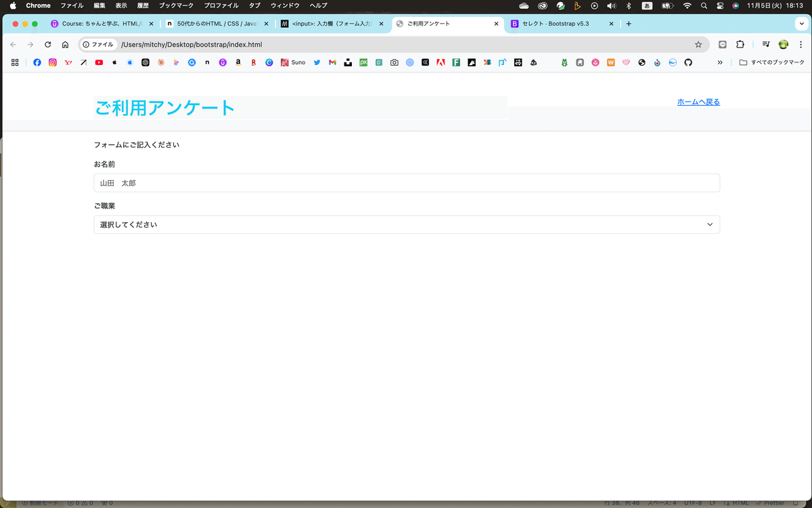Open the Instagram bookmark icon
Image resolution: width=812 pixels, height=508 pixels.
coord(52,62)
